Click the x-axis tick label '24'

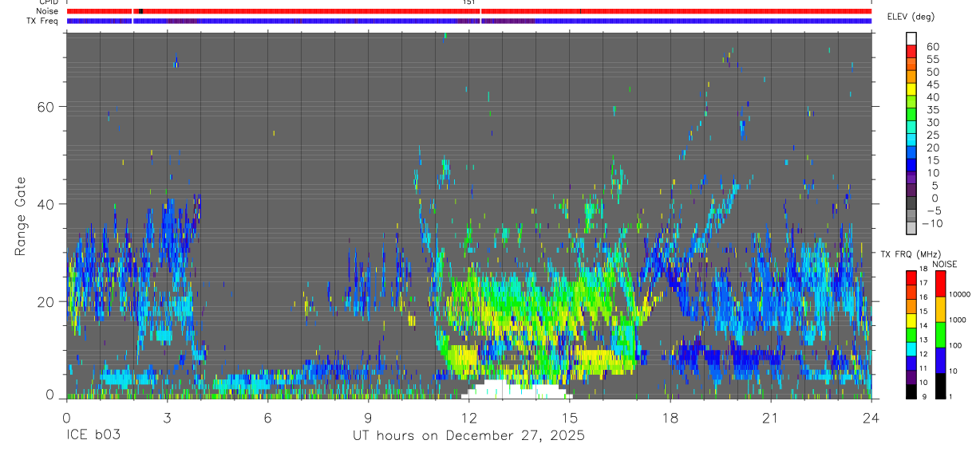[x=871, y=418]
